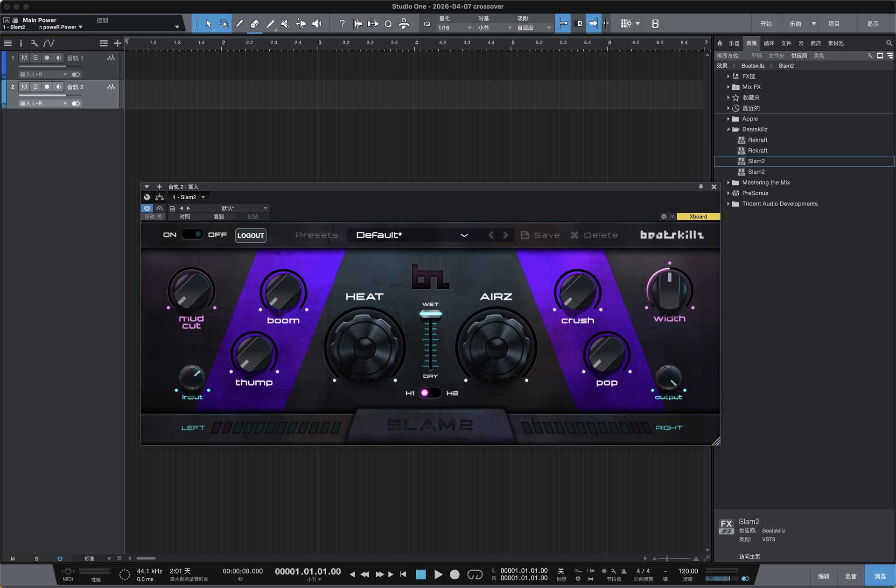Activate the Listen speaker tool
The height and width of the screenshot is (588, 896).
tap(317, 24)
